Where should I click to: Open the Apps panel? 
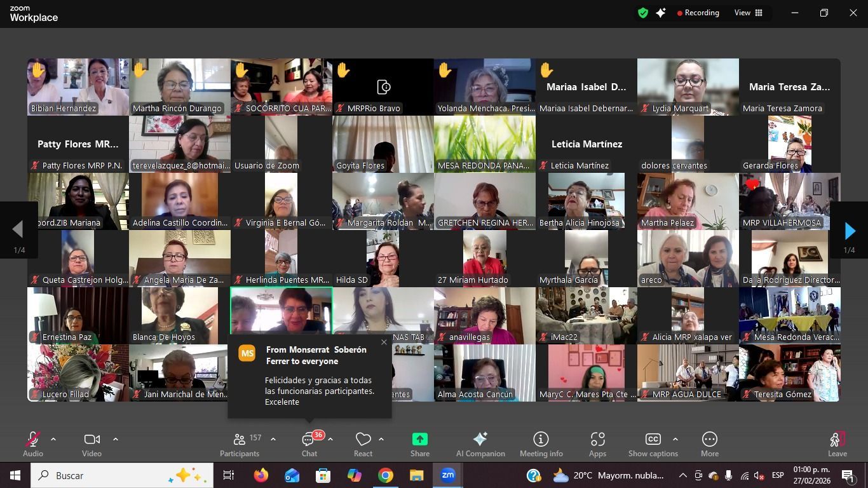(x=597, y=444)
